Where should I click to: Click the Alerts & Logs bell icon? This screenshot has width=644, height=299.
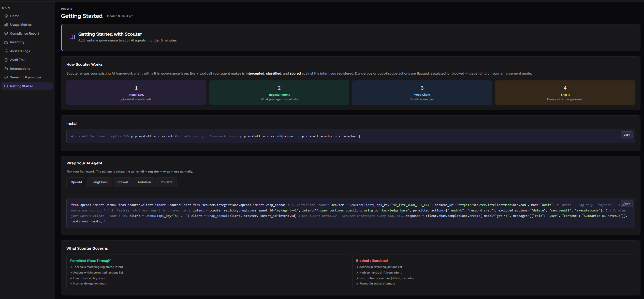[x=6, y=51]
